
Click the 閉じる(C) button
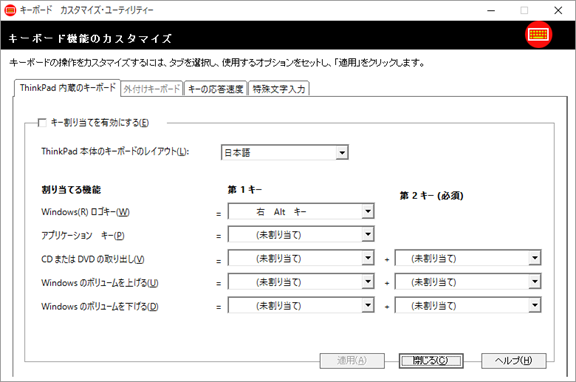point(431,361)
